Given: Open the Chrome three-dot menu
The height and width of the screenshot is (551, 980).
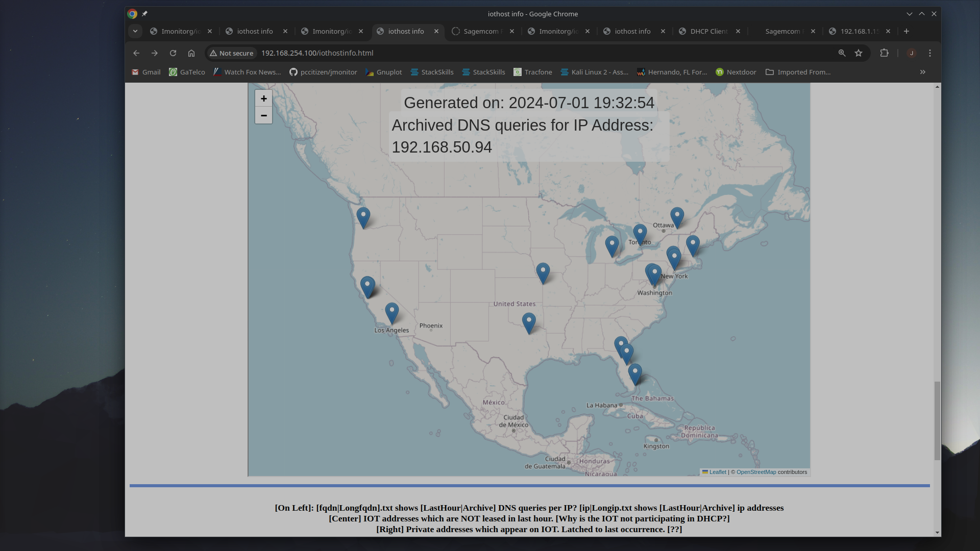Looking at the screenshot, I should coord(929,53).
